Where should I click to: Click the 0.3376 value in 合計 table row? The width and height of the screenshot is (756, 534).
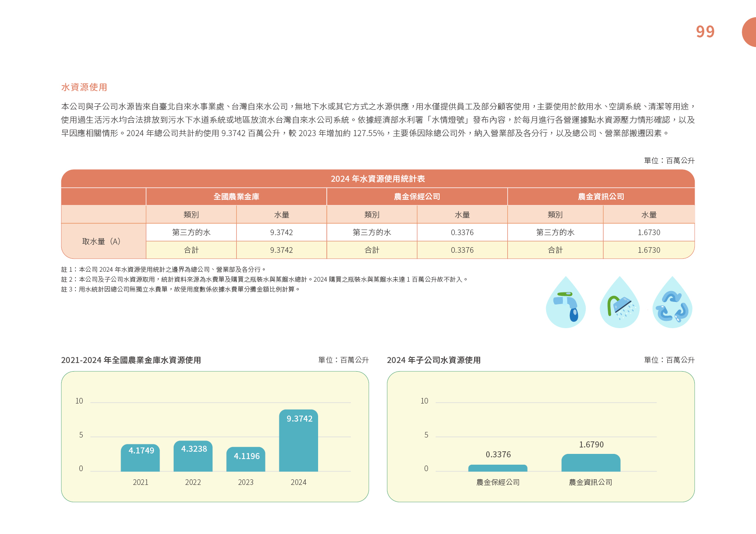[x=462, y=250]
